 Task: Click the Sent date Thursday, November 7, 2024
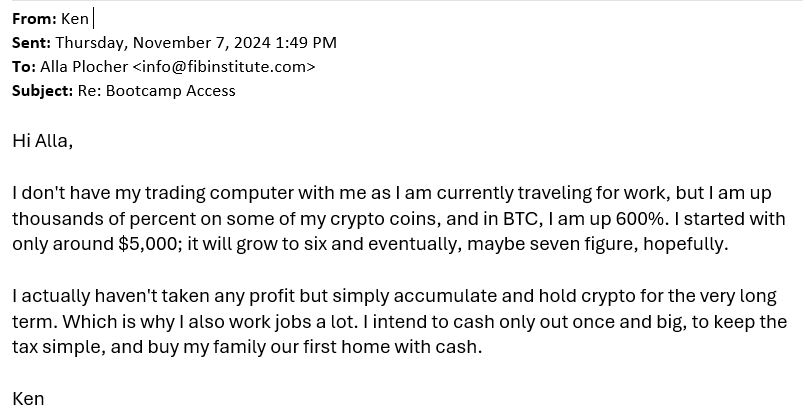163,43
